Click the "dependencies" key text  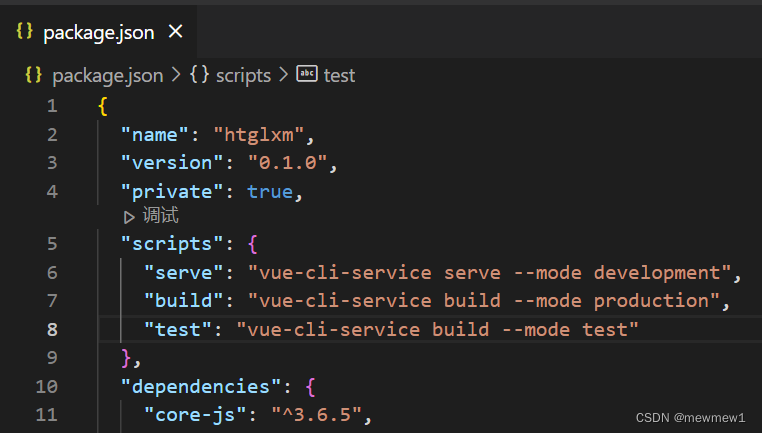point(201,387)
